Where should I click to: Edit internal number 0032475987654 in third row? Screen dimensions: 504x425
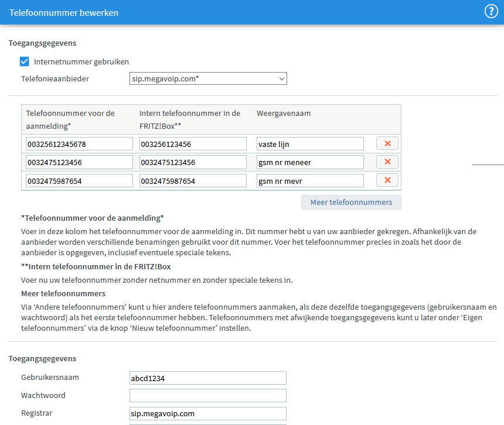pyautogui.click(x=193, y=181)
